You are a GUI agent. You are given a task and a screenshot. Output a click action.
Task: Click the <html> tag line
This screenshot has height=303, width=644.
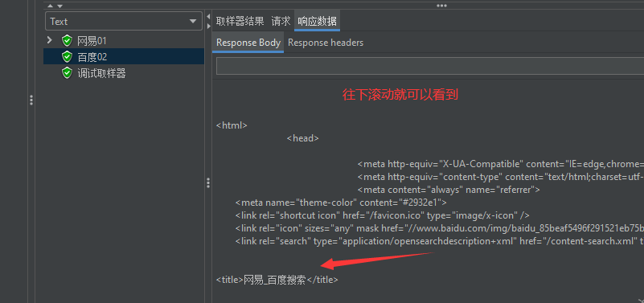click(232, 125)
